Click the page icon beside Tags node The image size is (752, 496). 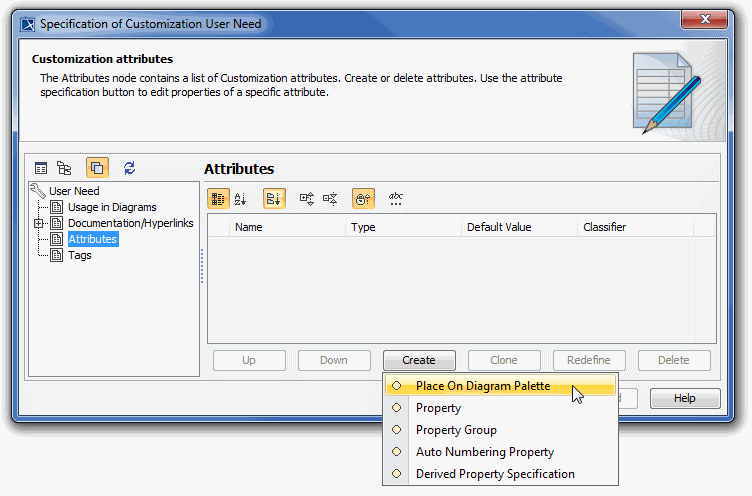click(x=57, y=255)
